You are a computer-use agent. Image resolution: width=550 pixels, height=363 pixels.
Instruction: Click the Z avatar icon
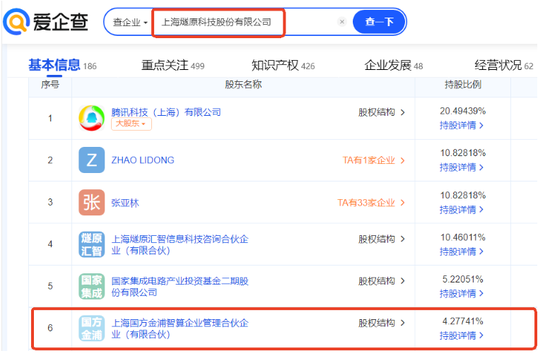92,160
